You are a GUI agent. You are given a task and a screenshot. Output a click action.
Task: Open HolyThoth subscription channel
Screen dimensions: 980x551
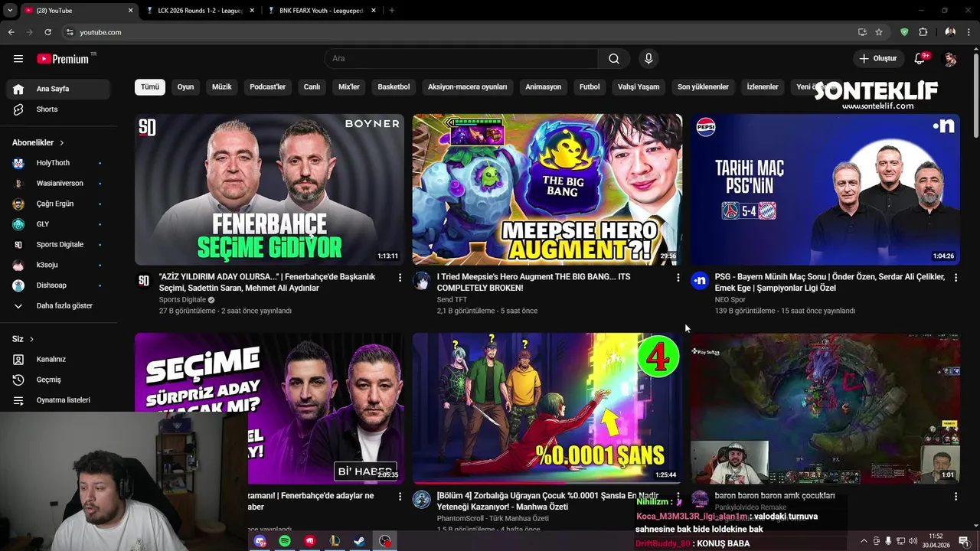click(x=58, y=163)
